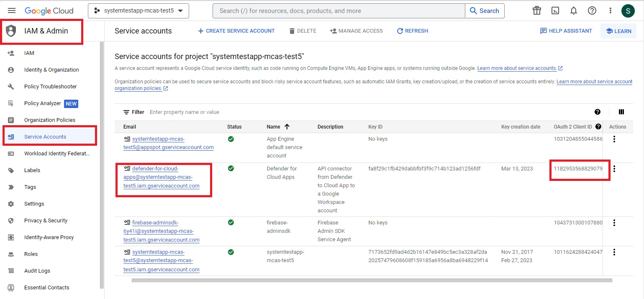Viewport: 644px width, 299px height.
Task: Click OAuth client ID 1182953568829079
Action: tap(578, 169)
